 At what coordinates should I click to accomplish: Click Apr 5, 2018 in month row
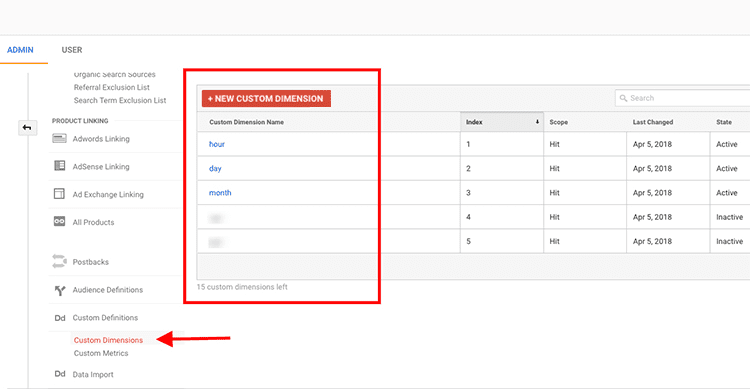(x=652, y=193)
